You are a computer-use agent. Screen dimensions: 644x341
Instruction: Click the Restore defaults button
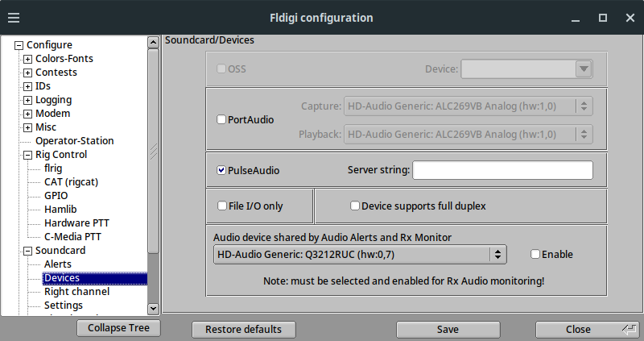click(243, 329)
